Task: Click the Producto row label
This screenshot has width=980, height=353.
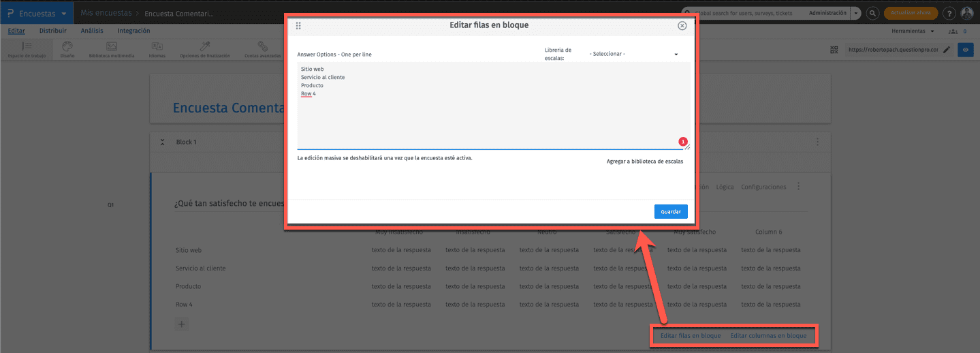Action: (x=188, y=286)
